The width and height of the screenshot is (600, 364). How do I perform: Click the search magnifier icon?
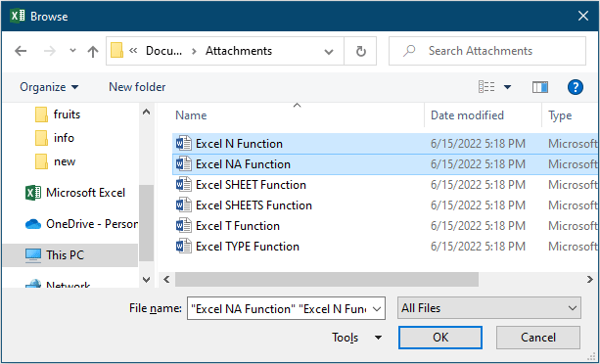tap(409, 51)
